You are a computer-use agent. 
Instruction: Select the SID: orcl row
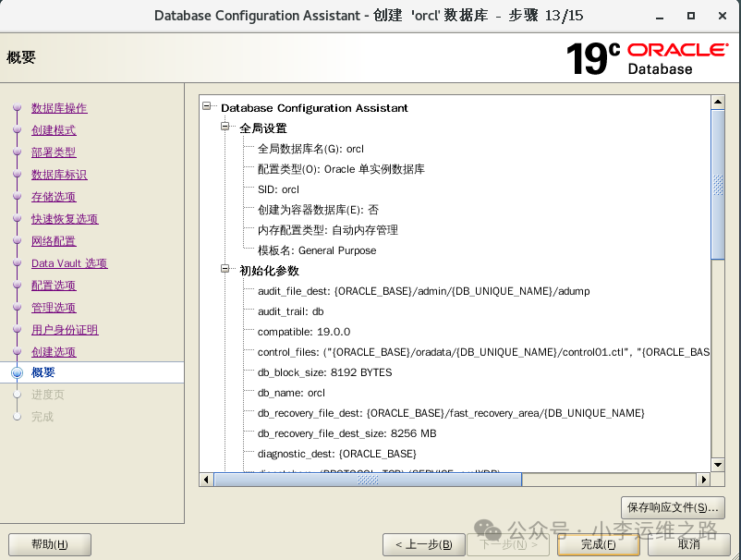(x=278, y=189)
